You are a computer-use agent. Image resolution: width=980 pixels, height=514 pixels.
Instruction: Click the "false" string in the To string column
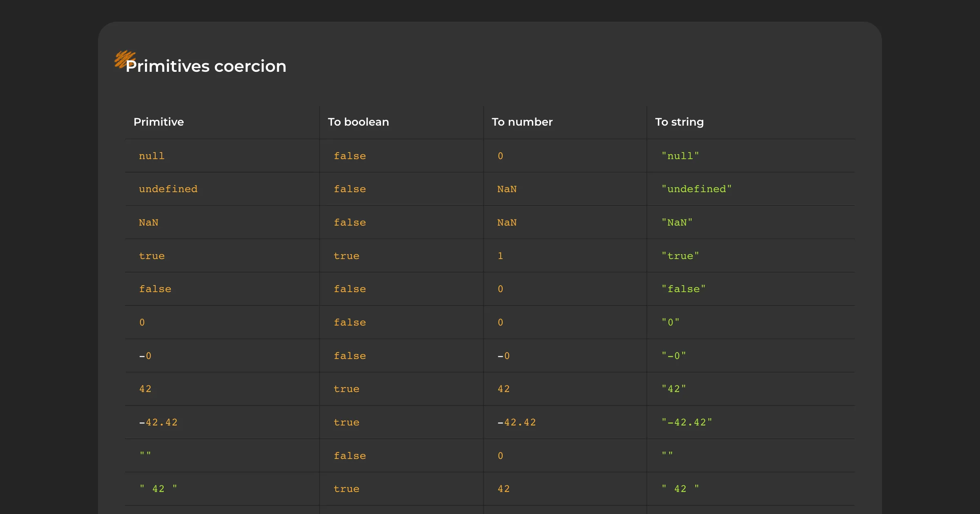[x=684, y=289]
